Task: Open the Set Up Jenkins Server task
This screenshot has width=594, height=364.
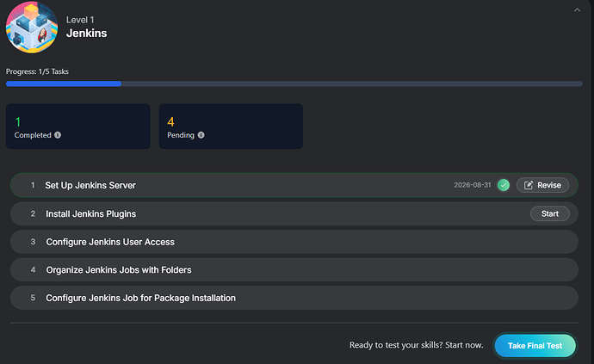Action: [x=294, y=185]
